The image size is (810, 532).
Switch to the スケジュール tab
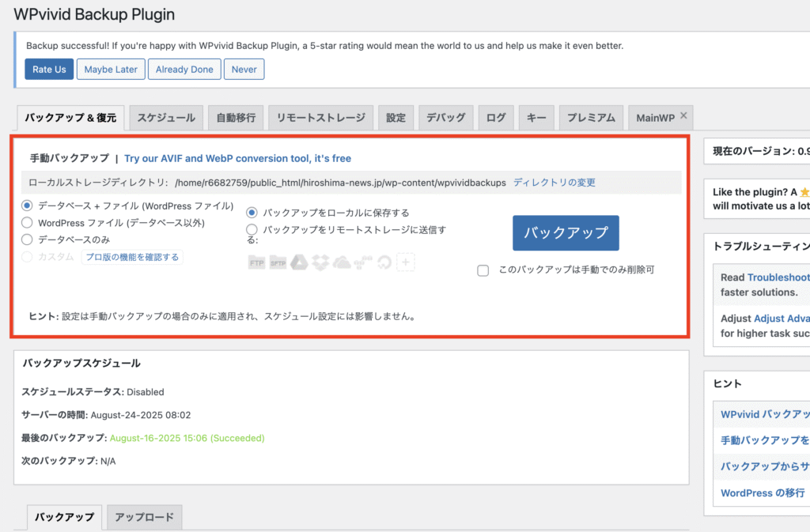pyautogui.click(x=166, y=118)
